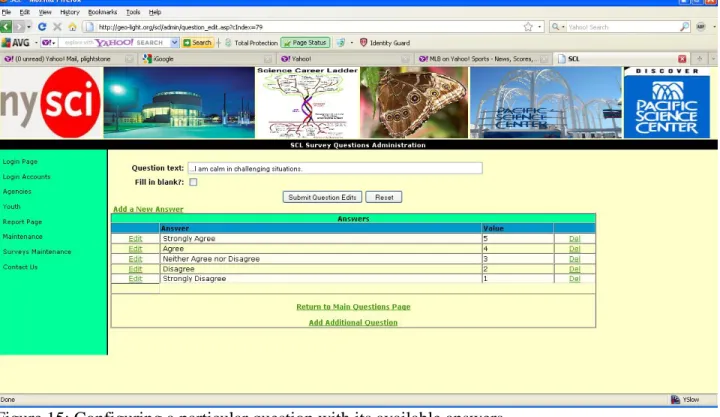The image size is (720, 417).
Task: Click the YSlow status bar icon
Action: 675,400
